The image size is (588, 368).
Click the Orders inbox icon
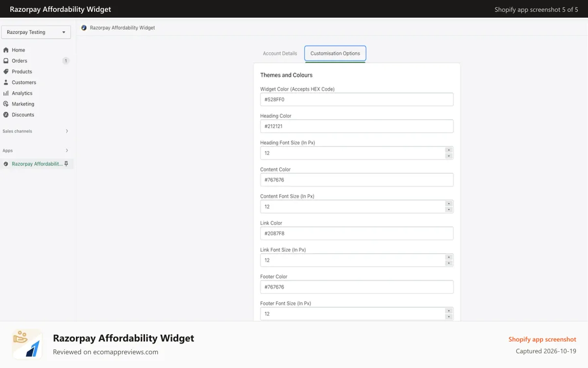[6, 61]
